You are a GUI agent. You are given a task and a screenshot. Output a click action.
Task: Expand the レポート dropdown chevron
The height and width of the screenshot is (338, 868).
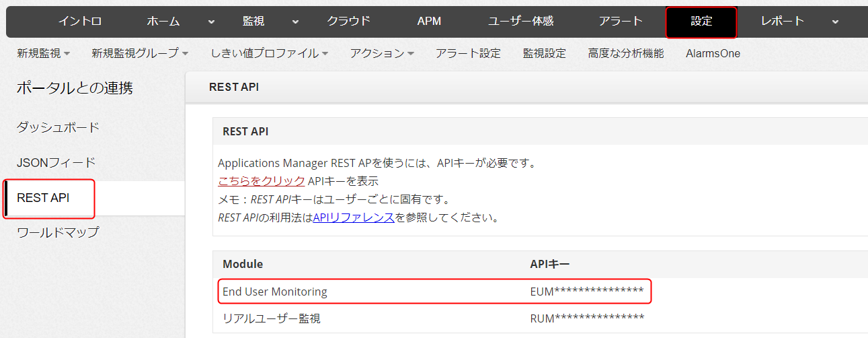[835, 22]
